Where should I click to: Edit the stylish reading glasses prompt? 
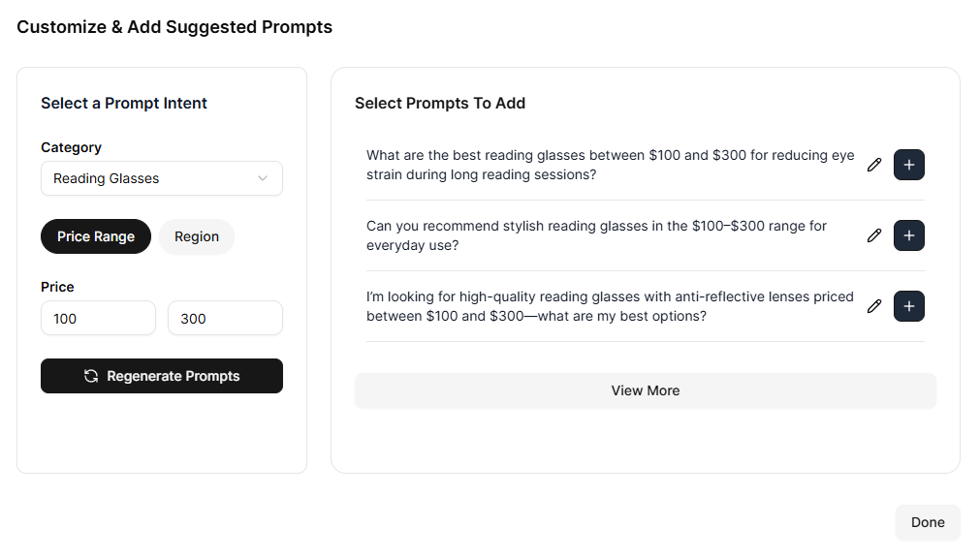874,235
